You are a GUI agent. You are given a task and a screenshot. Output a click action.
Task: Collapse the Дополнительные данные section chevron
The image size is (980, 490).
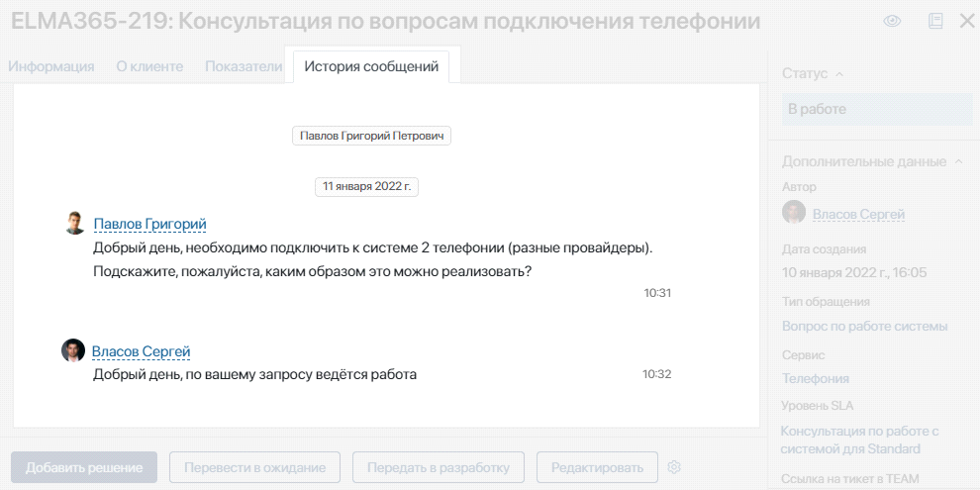pos(958,162)
